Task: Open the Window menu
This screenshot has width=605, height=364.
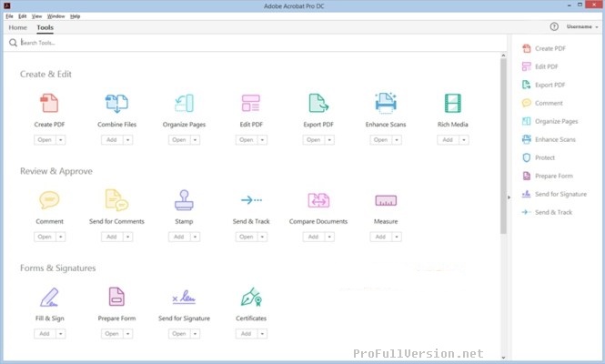Action: point(55,16)
